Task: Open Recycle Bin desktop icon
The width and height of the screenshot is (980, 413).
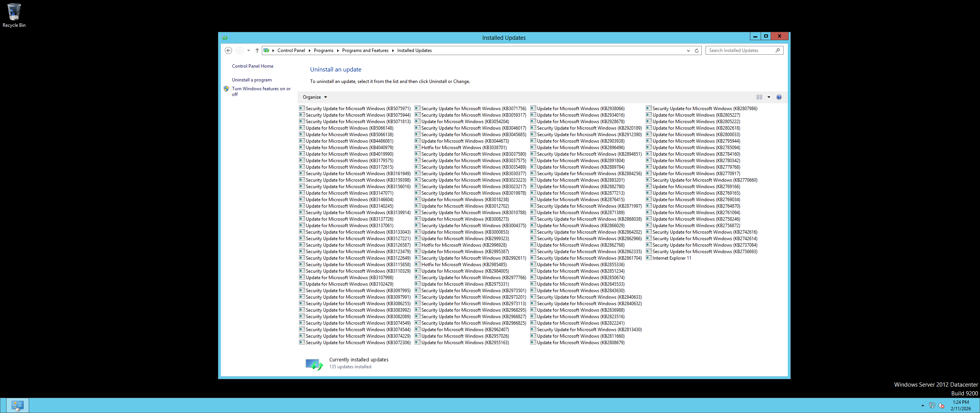Action: click(14, 15)
